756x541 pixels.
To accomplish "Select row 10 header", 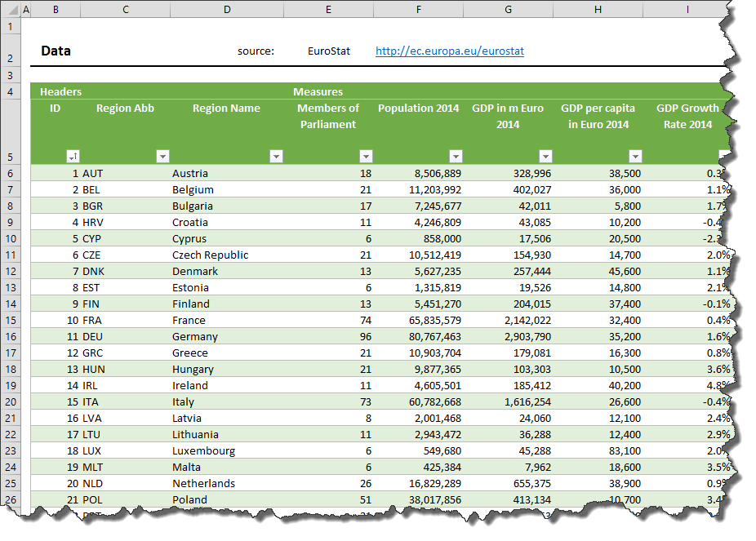I will pyautogui.click(x=10, y=238).
